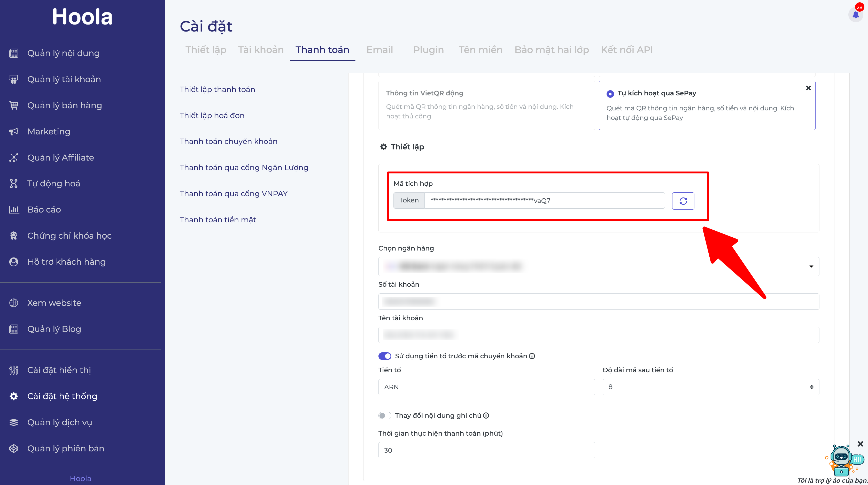Viewport: 868px width, 485px height.
Task: Click the refresh token icon button
Action: click(x=683, y=201)
